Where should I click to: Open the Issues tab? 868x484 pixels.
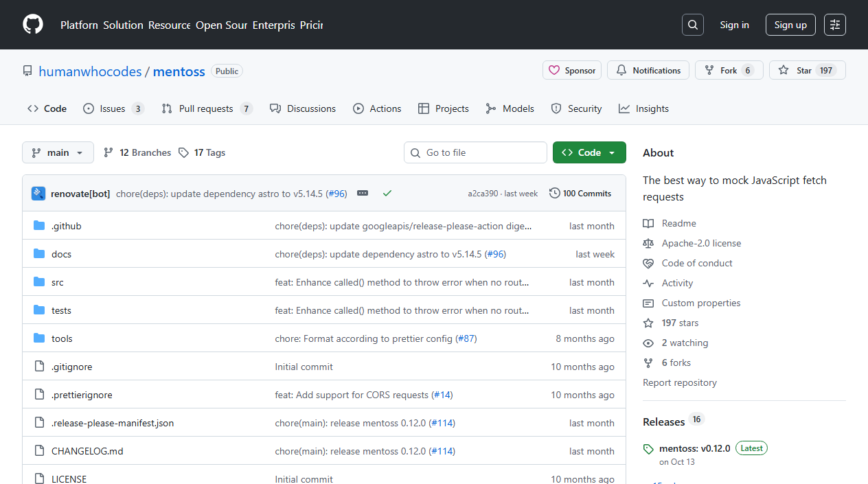pyautogui.click(x=113, y=108)
